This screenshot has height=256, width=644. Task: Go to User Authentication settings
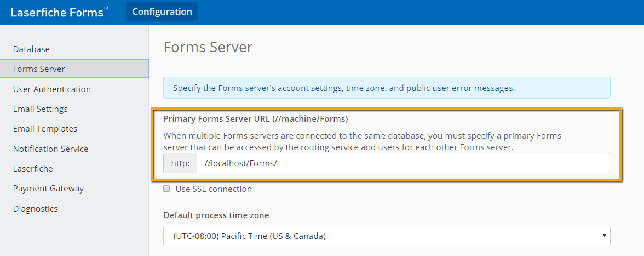51,89
